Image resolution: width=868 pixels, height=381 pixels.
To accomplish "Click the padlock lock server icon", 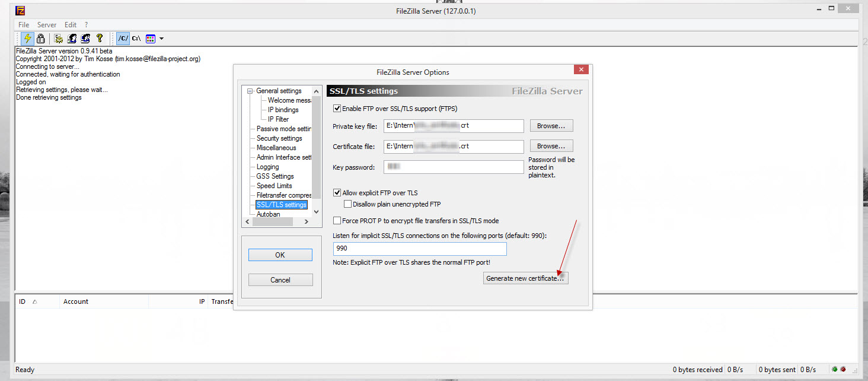I will pyautogui.click(x=40, y=39).
